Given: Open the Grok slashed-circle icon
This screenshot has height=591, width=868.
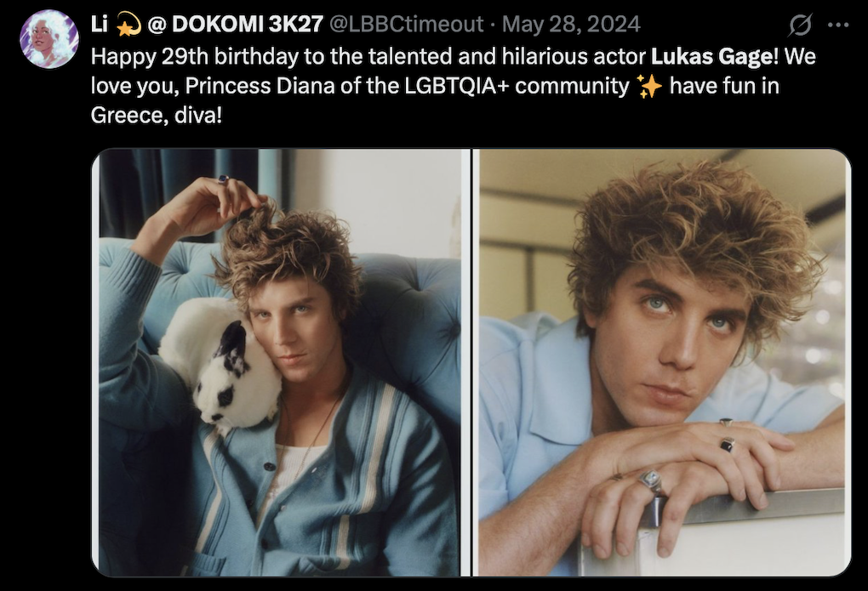Looking at the screenshot, I should [800, 26].
